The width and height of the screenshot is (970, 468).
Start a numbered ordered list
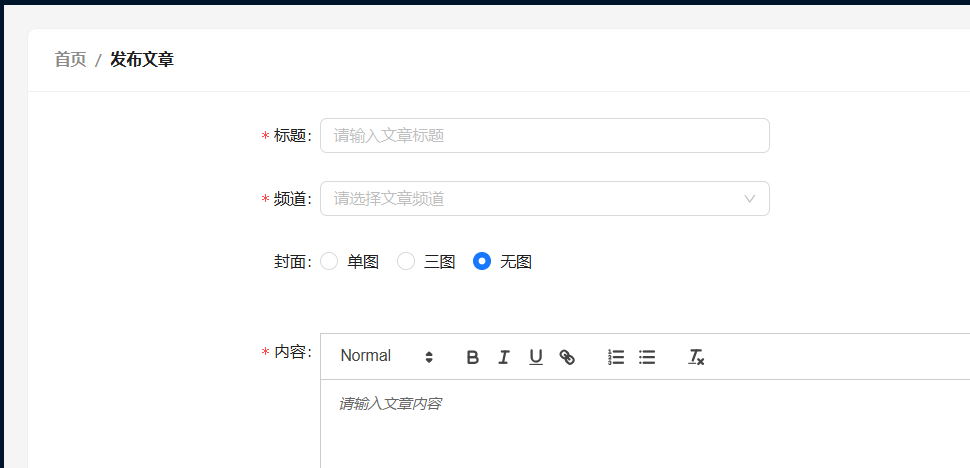[616, 357]
